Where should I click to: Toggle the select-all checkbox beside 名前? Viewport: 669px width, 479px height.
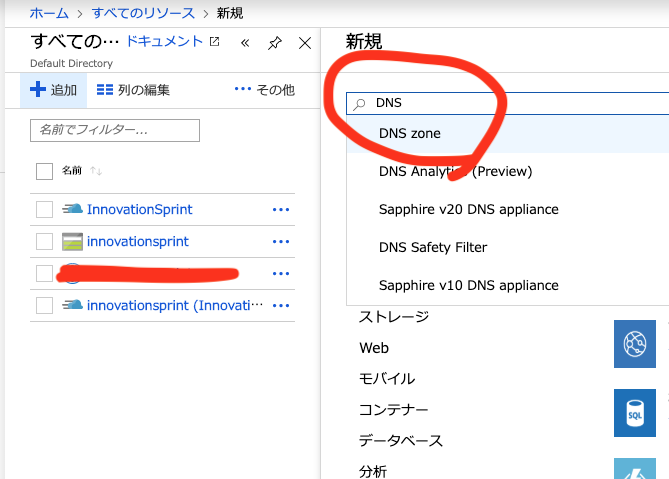pyautogui.click(x=44, y=171)
